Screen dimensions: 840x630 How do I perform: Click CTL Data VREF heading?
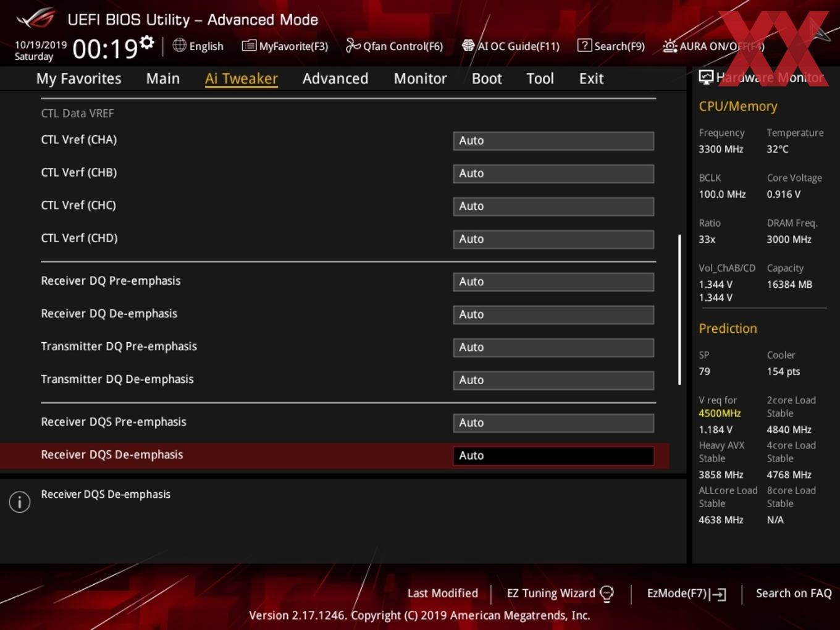click(77, 113)
